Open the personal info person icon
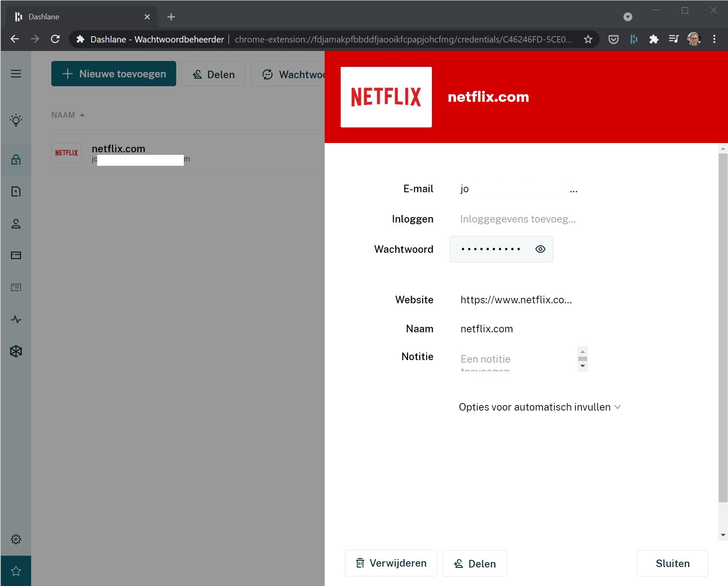 (x=16, y=223)
